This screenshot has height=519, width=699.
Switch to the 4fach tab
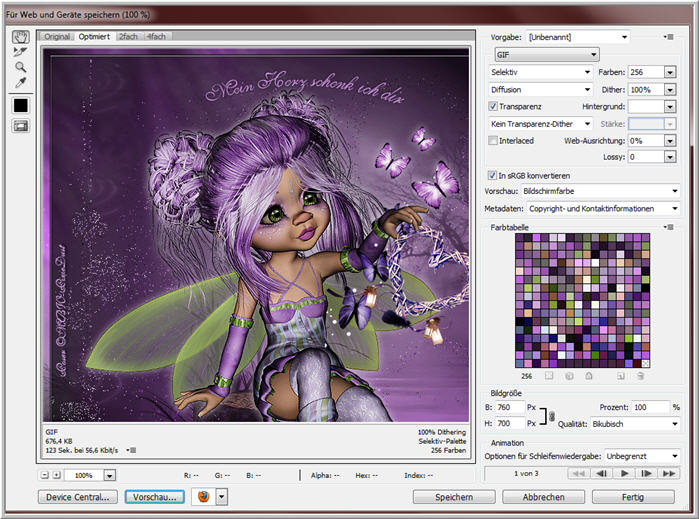click(x=156, y=37)
